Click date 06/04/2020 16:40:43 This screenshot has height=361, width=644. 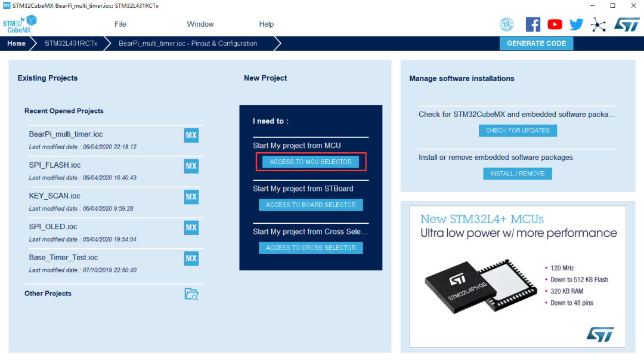(110, 178)
